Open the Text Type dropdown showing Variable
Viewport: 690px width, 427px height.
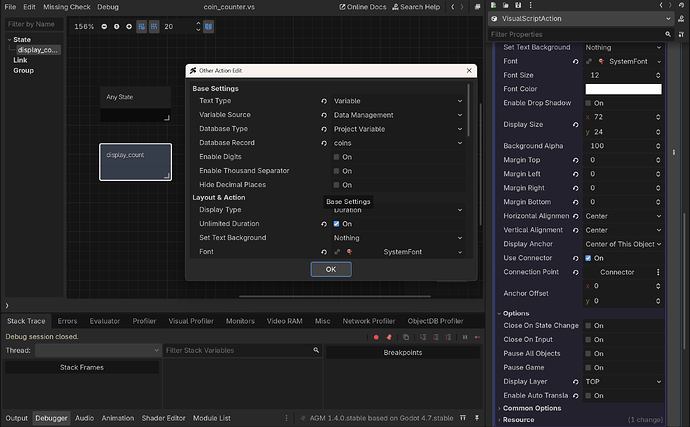(398, 101)
